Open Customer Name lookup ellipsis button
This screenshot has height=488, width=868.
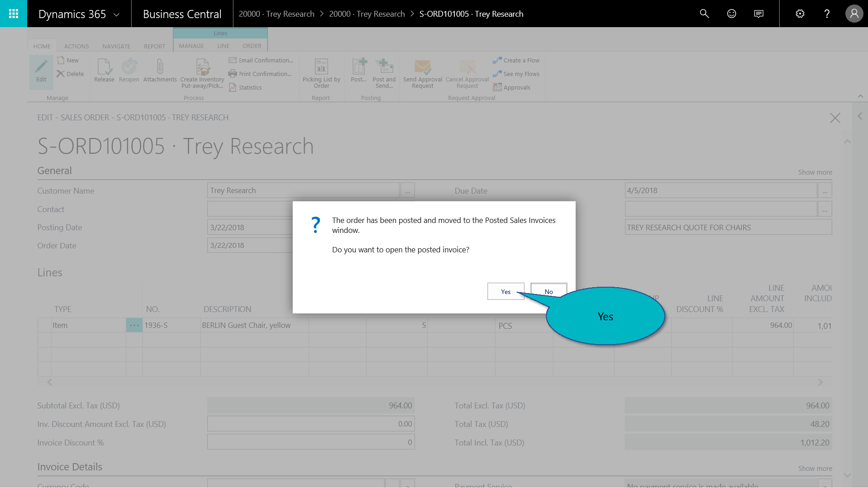click(407, 191)
